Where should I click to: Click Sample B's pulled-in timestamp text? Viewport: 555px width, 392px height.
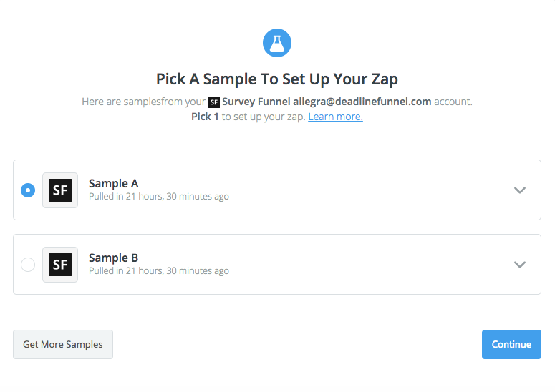click(158, 271)
